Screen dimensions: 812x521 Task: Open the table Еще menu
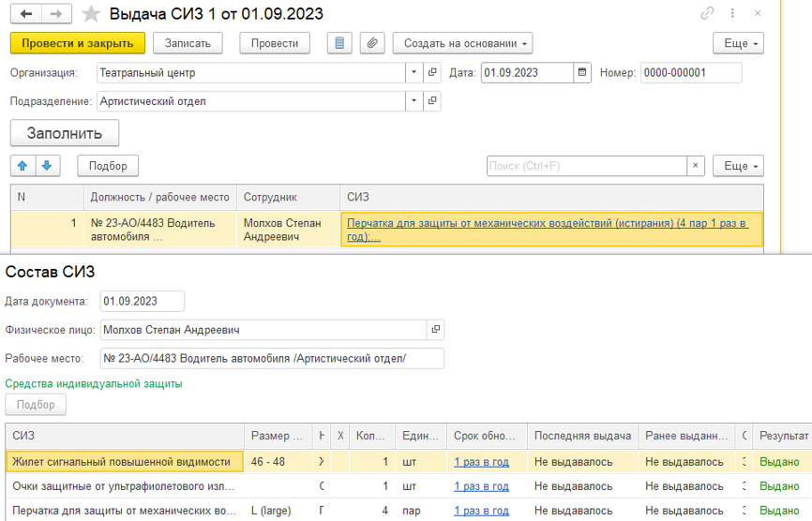[738, 166]
